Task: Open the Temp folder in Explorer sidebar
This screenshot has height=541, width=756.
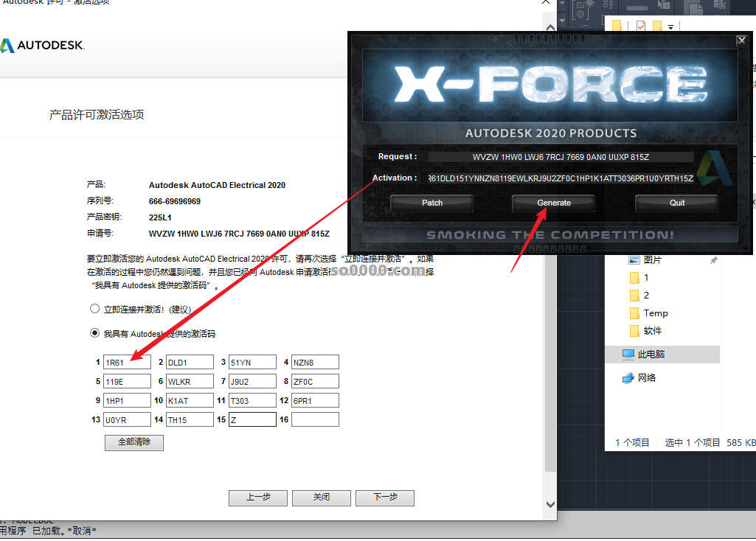Action: (656, 313)
